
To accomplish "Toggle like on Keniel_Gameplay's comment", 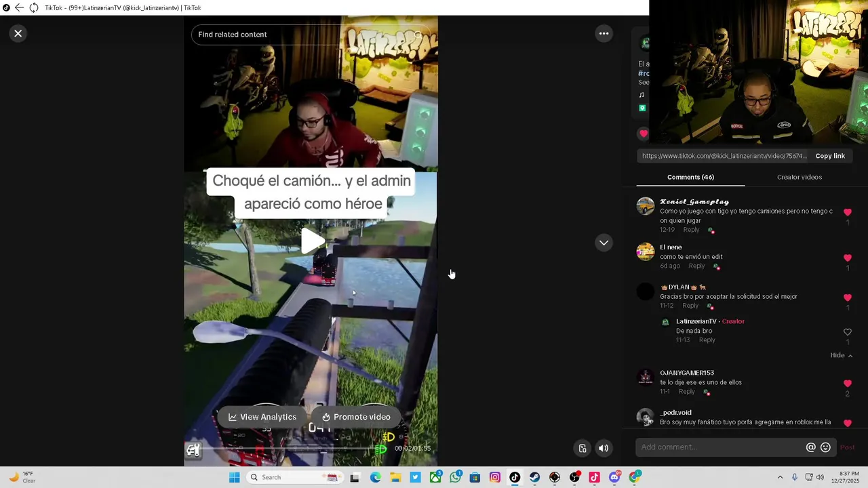I will (847, 212).
